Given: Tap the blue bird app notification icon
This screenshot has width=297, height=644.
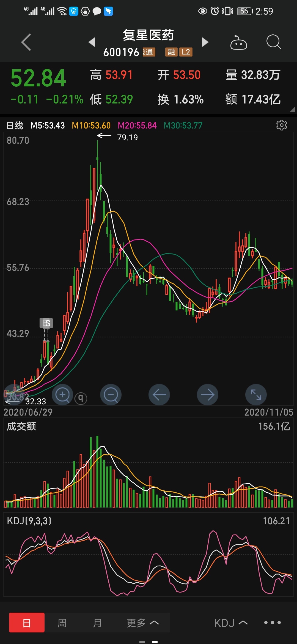Looking at the screenshot, I should pyautogui.click(x=108, y=11).
